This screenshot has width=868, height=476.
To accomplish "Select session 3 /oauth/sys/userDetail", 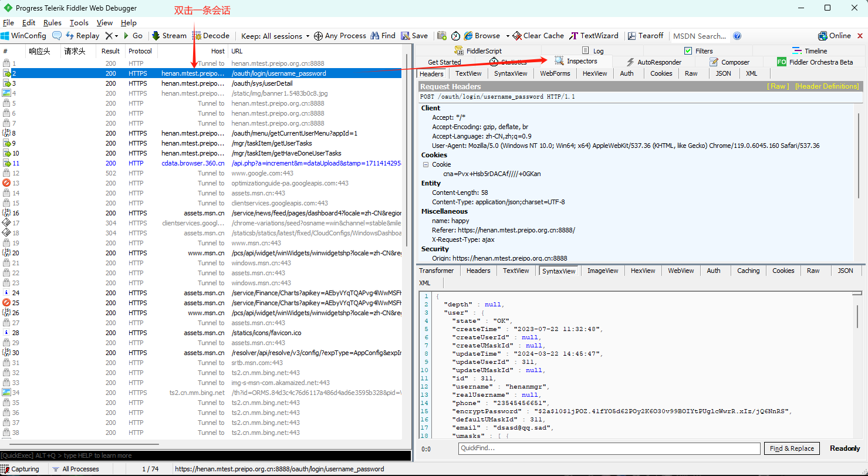I will (x=201, y=83).
